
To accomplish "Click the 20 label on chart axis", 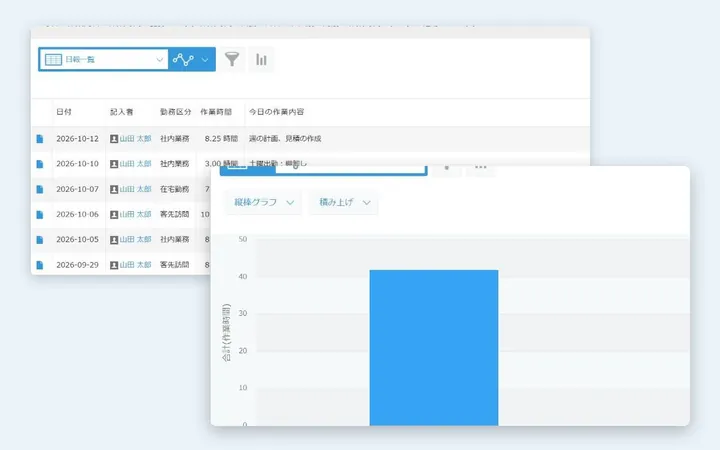I will point(243,351).
